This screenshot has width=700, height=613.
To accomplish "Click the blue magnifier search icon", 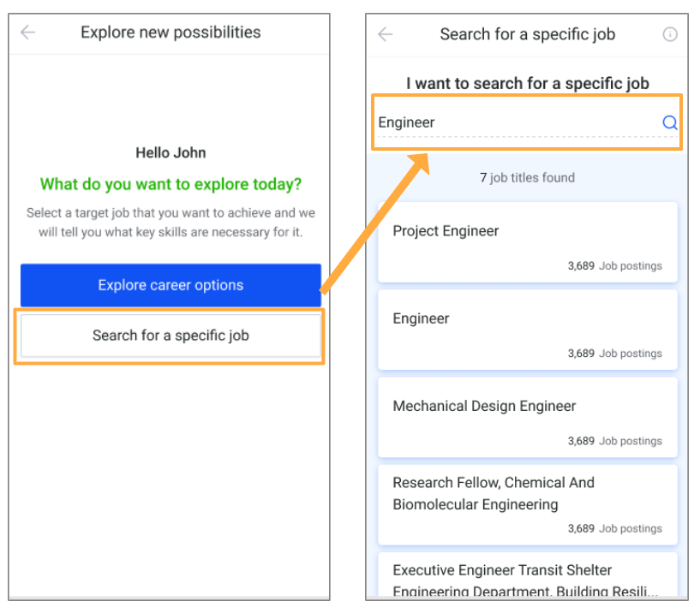I will click(x=669, y=122).
